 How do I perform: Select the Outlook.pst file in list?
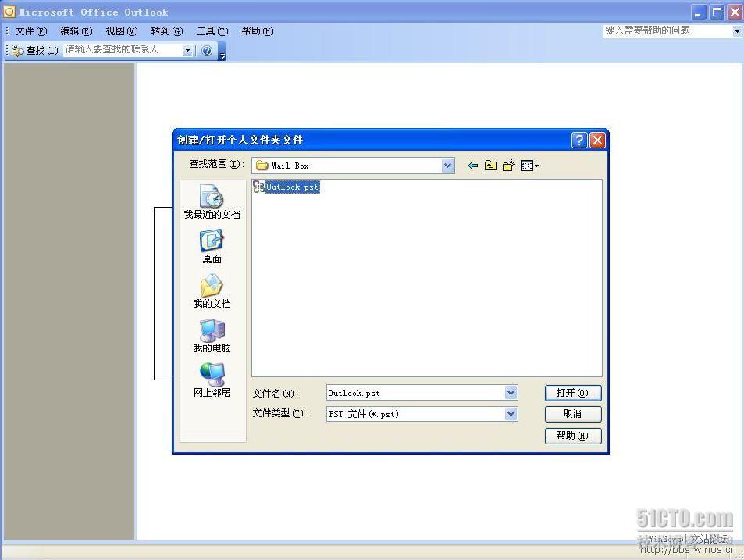[287, 187]
